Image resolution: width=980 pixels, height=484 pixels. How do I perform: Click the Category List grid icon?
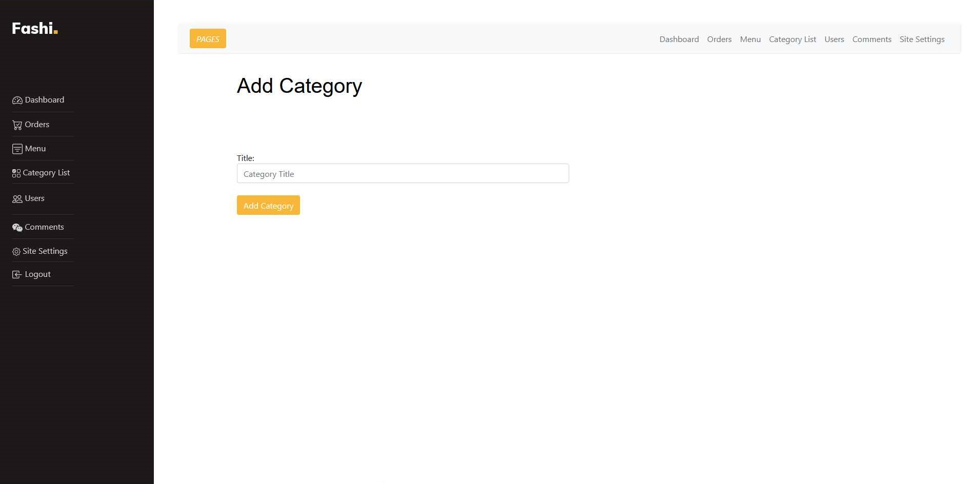pyautogui.click(x=16, y=173)
